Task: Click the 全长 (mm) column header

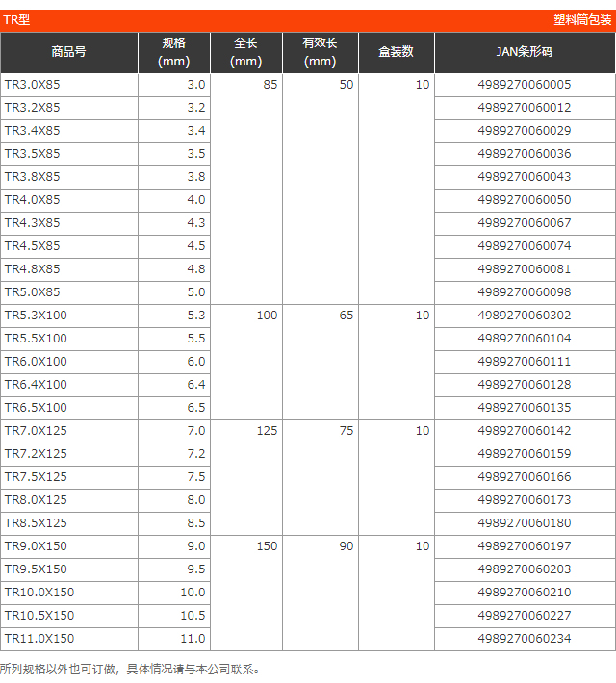Action: [x=246, y=52]
